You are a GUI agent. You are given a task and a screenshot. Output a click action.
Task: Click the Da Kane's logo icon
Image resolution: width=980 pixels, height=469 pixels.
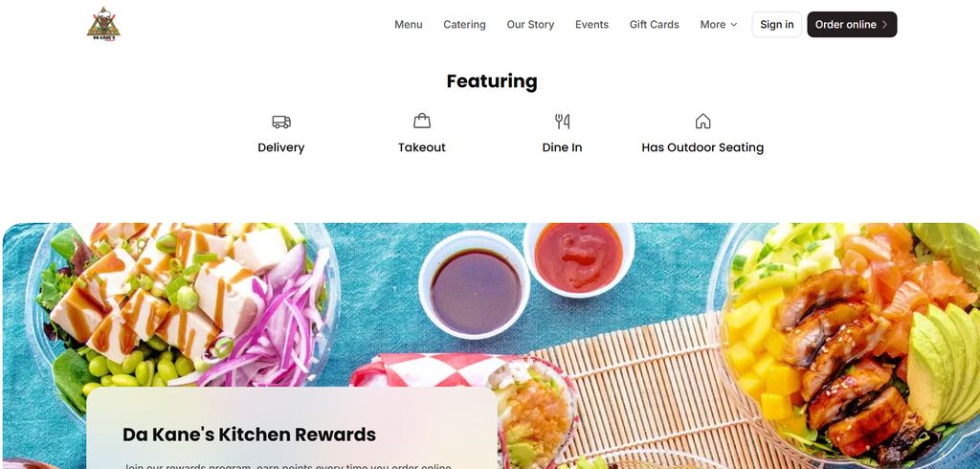point(103,24)
